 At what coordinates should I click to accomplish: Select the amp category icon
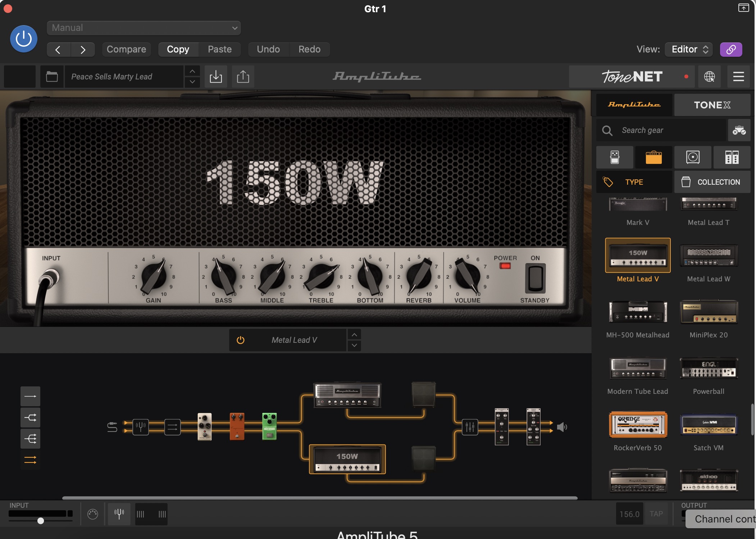coord(654,157)
